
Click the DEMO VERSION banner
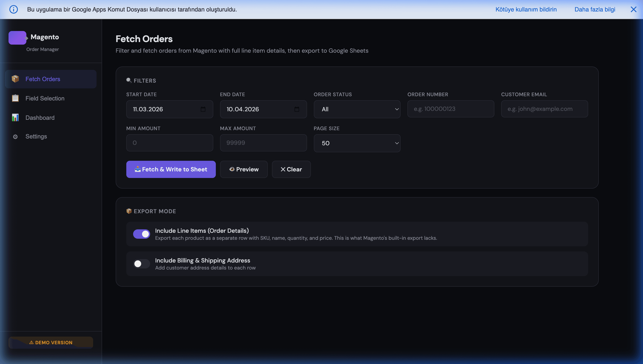click(50, 342)
